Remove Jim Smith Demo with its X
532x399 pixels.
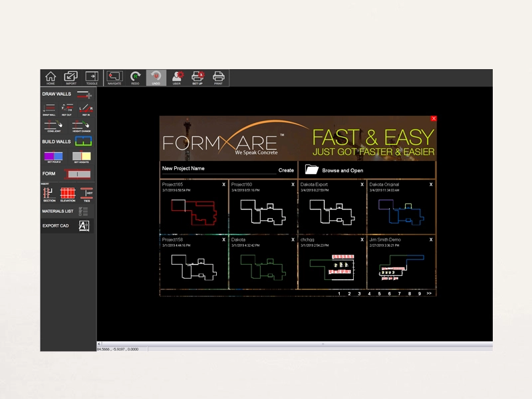click(431, 239)
